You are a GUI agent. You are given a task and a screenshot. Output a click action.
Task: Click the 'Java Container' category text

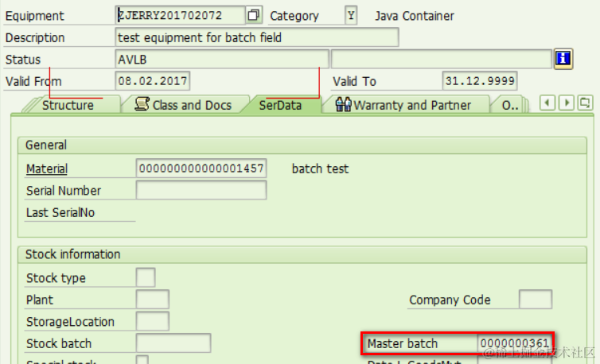pyautogui.click(x=415, y=16)
